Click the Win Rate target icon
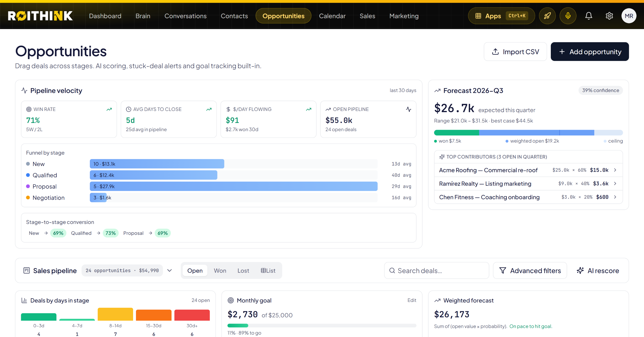Image resolution: width=644 pixels, height=337 pixels. [x=29, y=109]
